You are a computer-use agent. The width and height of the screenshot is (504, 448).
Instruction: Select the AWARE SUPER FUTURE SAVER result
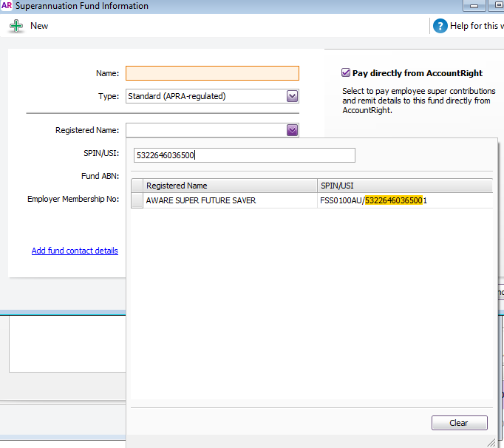coord(201,200)
